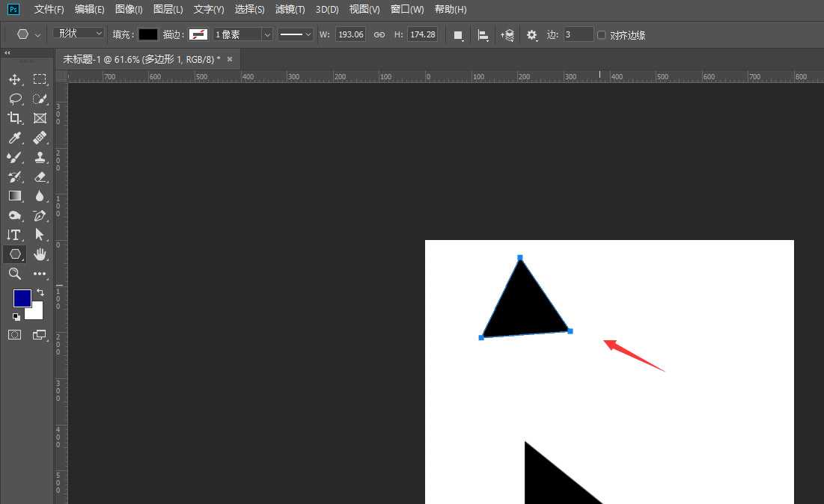
Task: Click the 边 sides input field
Action: point(578,34)
